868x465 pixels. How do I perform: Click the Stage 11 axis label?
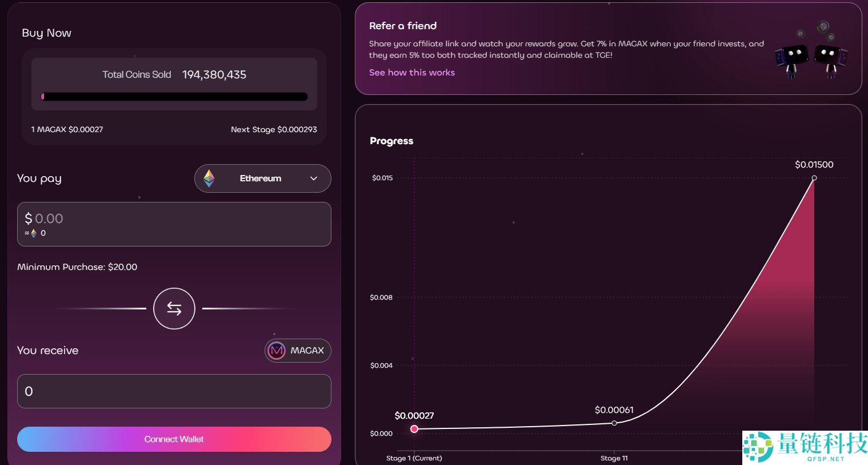(x=614, y=458)
